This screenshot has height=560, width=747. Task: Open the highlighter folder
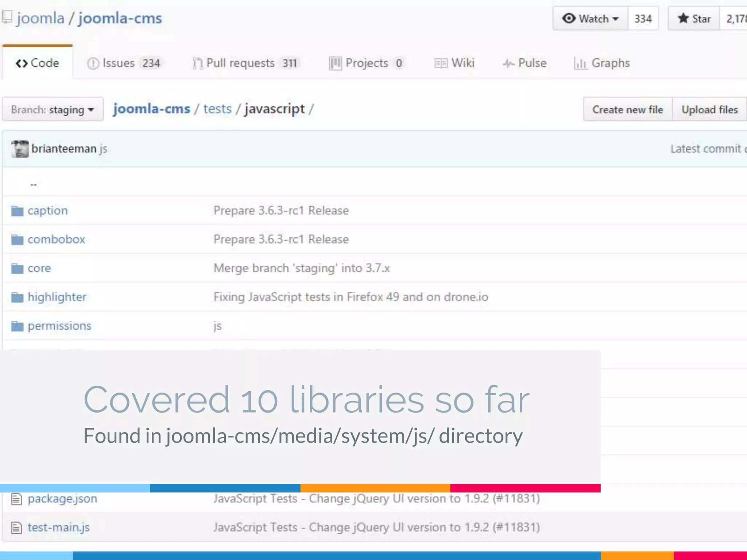click(x=57, y=297)
